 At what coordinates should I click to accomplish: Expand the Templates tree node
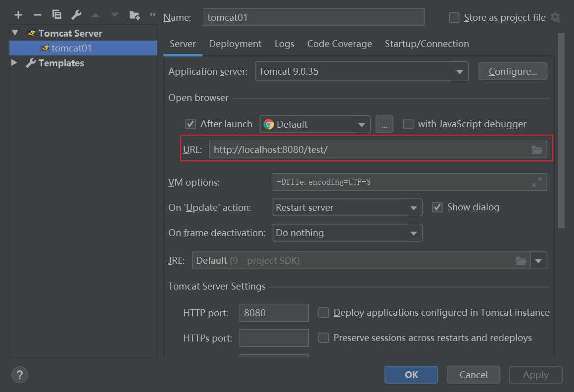pos(14,63)
